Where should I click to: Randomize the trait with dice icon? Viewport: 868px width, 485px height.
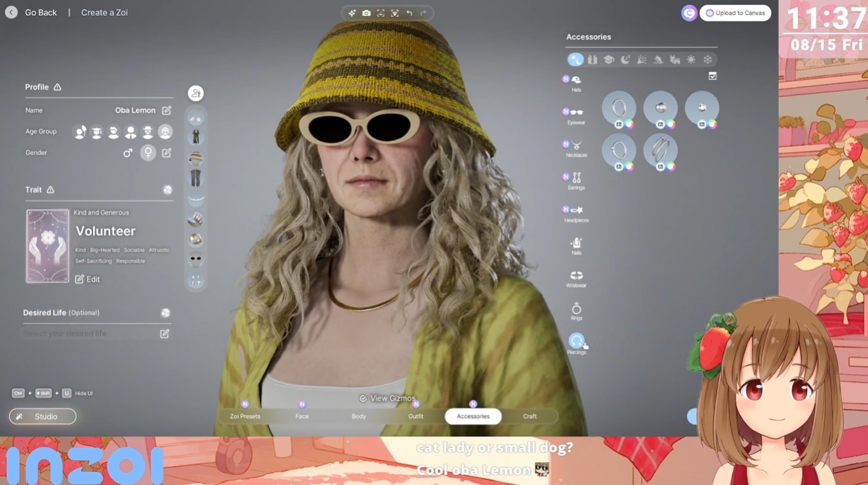tap(167, 190)
